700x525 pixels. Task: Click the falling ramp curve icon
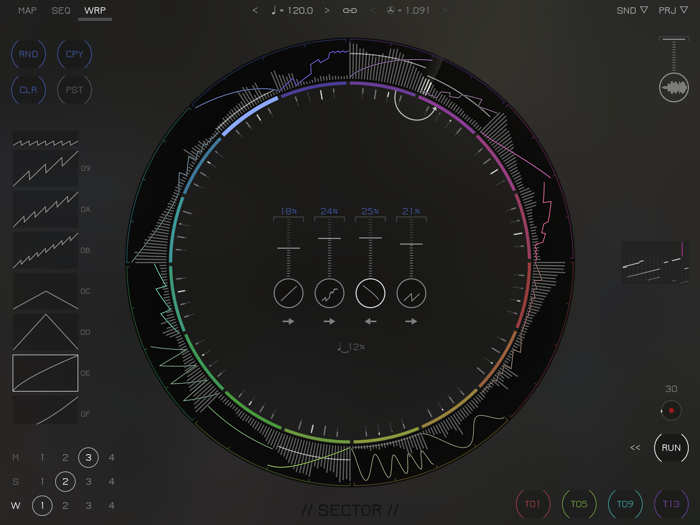pyautogui.click(x=370, y=293)
